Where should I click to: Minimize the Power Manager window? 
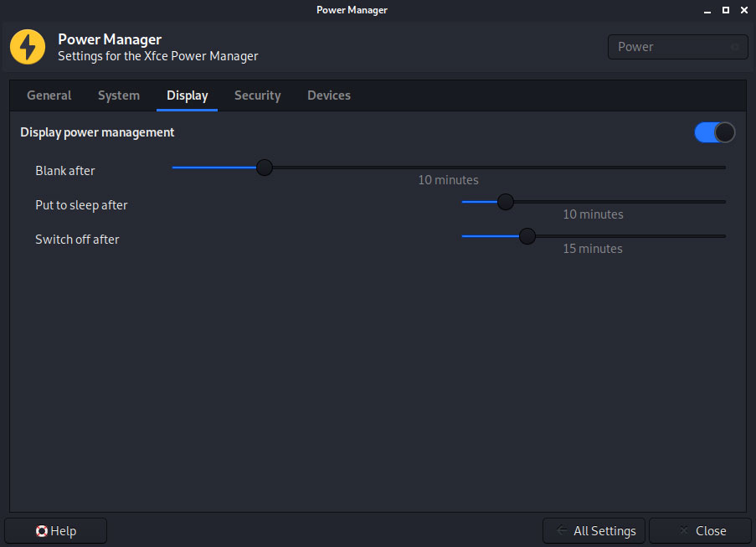[x=707, y=10]
